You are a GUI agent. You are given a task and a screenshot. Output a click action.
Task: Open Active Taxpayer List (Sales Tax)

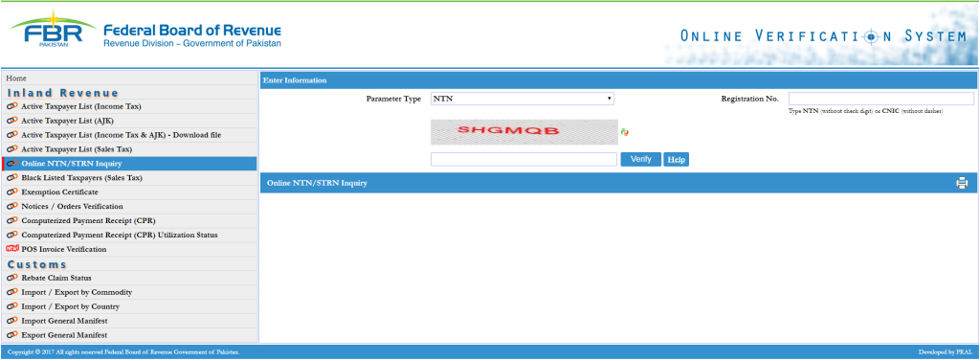[x=77, y=149]
